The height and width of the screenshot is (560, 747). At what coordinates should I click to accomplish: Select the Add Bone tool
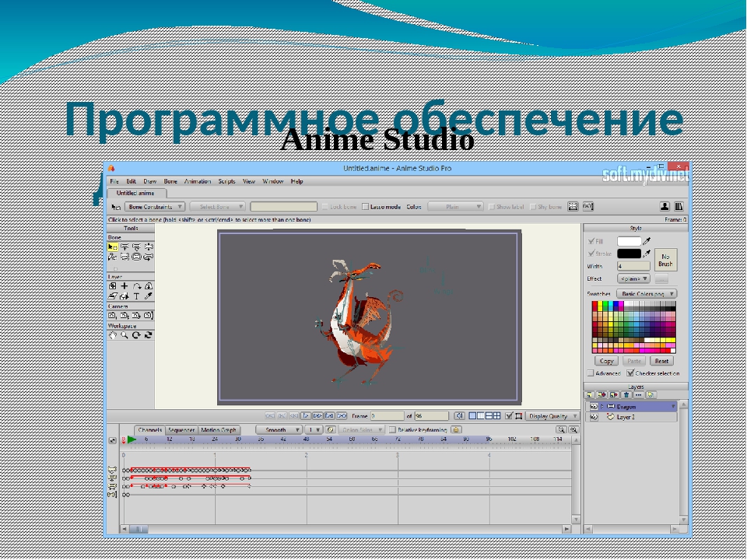tap(112, 257)
